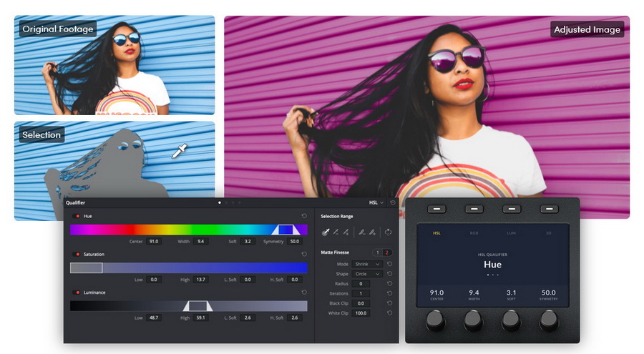Toggle the Luminance qualifier switch
The image size is (644, 354).
(x=77, y=292)
